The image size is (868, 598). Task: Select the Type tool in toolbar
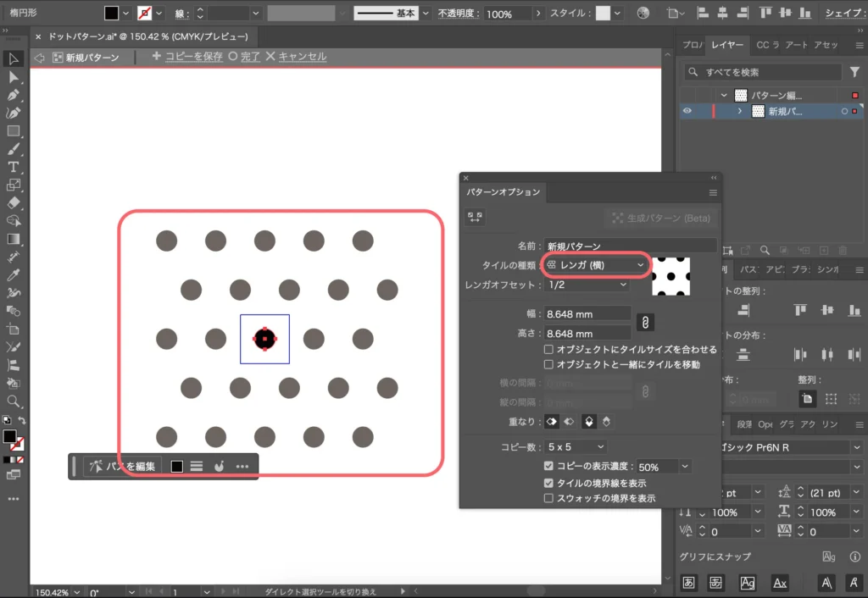[x=14, y=167]
